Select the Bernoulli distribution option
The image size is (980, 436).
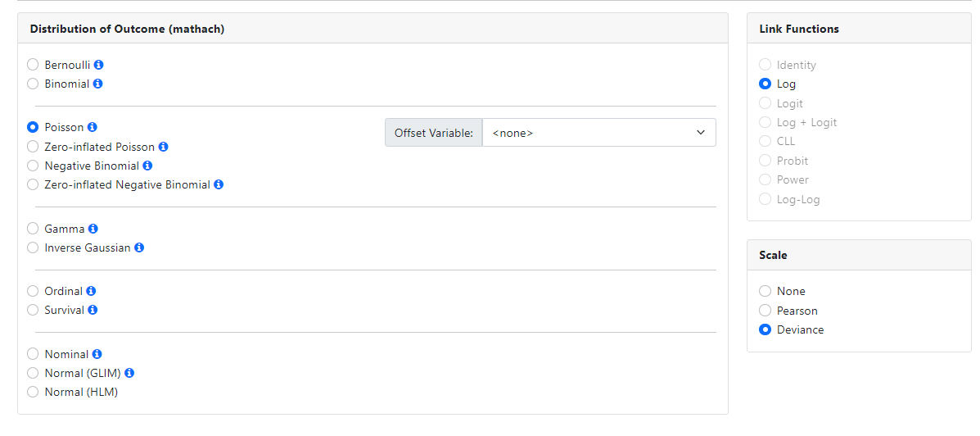[33, 65]
